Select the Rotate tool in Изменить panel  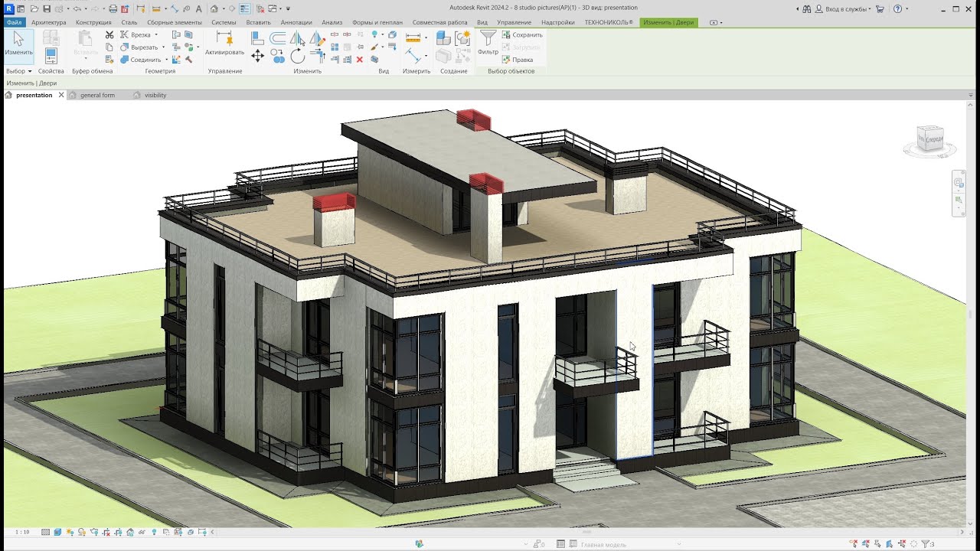[297, 56]
